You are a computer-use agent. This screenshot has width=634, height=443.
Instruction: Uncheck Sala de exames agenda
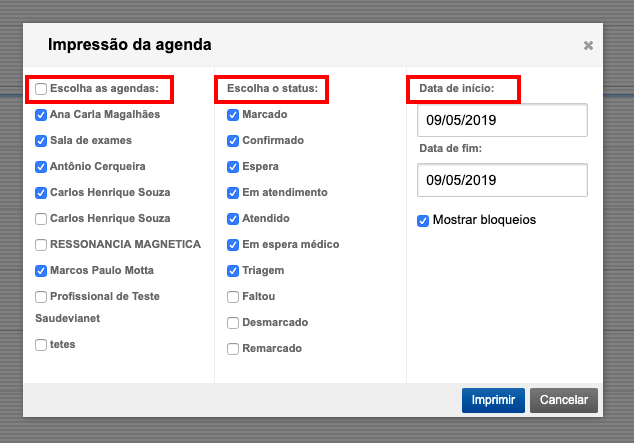pyautogui.click(x=40, y=141)
